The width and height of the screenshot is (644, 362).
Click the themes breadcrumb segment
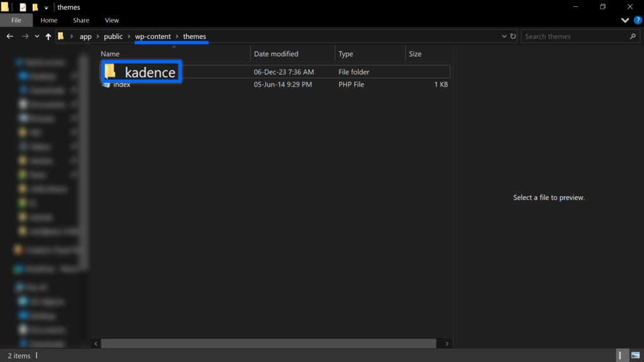pyautogui.click(x=194, y=36)
